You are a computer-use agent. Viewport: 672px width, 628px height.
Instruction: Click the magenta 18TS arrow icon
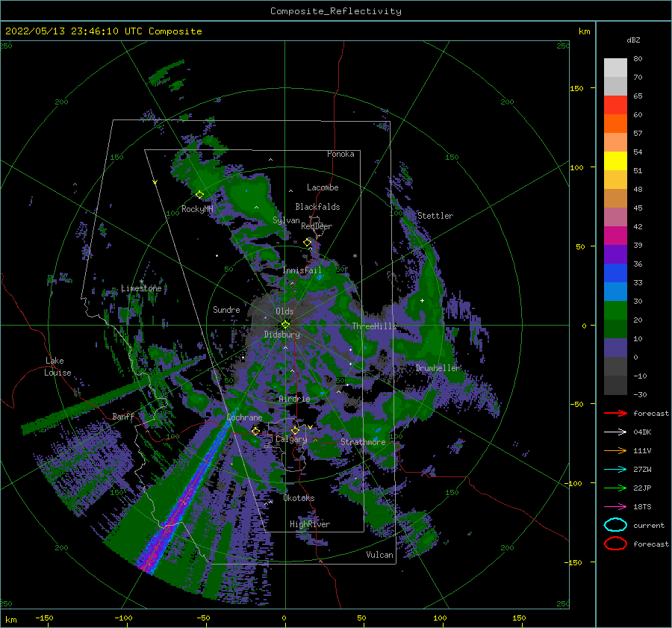(615, 507)
